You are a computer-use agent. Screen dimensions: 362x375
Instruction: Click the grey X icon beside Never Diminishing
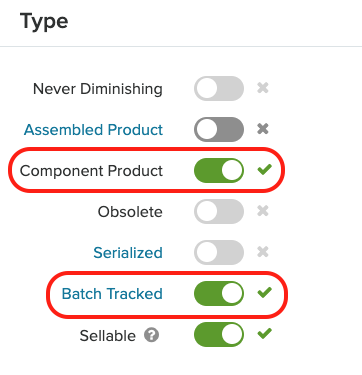click(x=263, y=88)
